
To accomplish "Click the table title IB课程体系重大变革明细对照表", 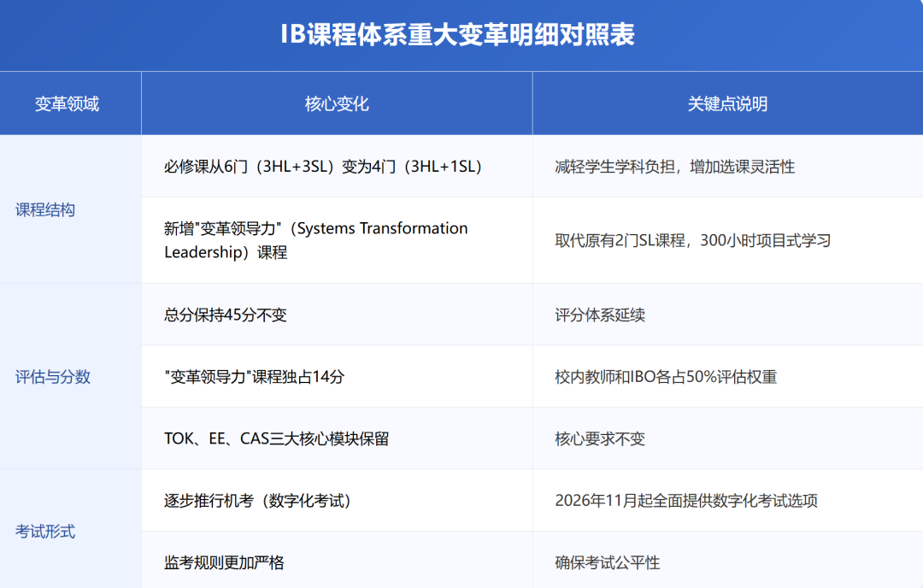I will click(457, 34).
